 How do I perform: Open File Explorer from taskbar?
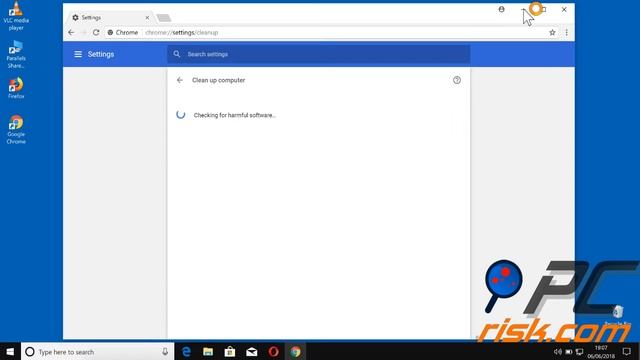pyautogui.click(x=208, y=351)
